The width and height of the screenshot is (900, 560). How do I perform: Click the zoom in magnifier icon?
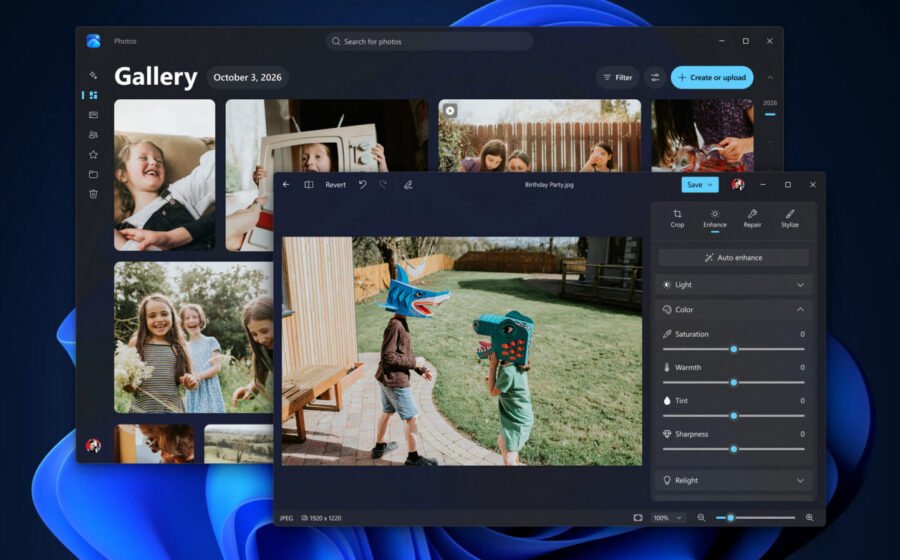[809, 518]
